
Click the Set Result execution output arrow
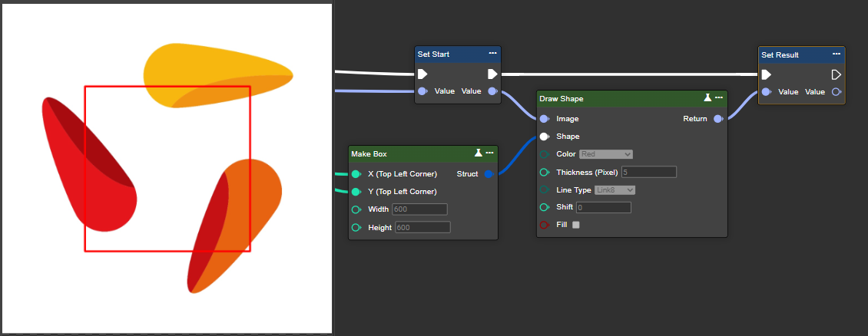837,74
